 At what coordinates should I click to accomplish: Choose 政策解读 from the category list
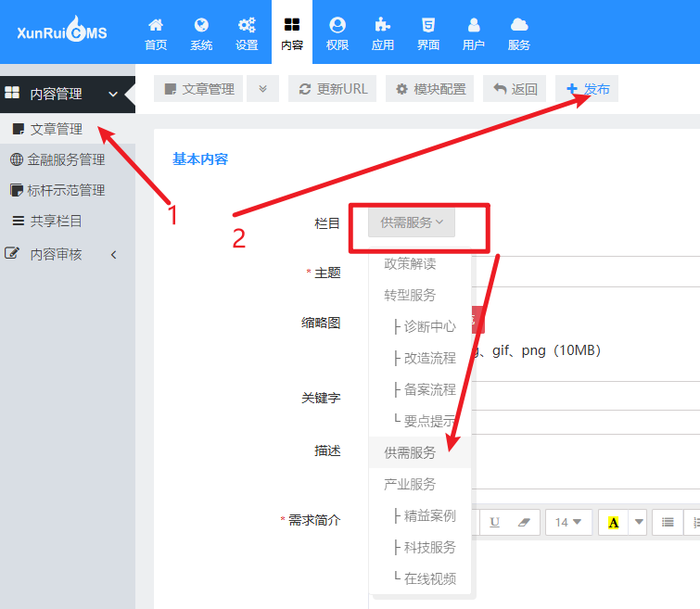click(410, 264)
